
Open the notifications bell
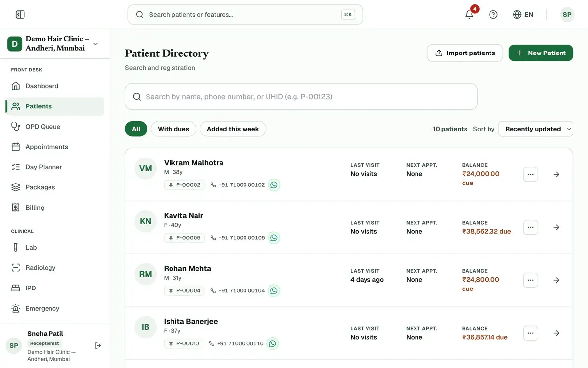point(469,15)
